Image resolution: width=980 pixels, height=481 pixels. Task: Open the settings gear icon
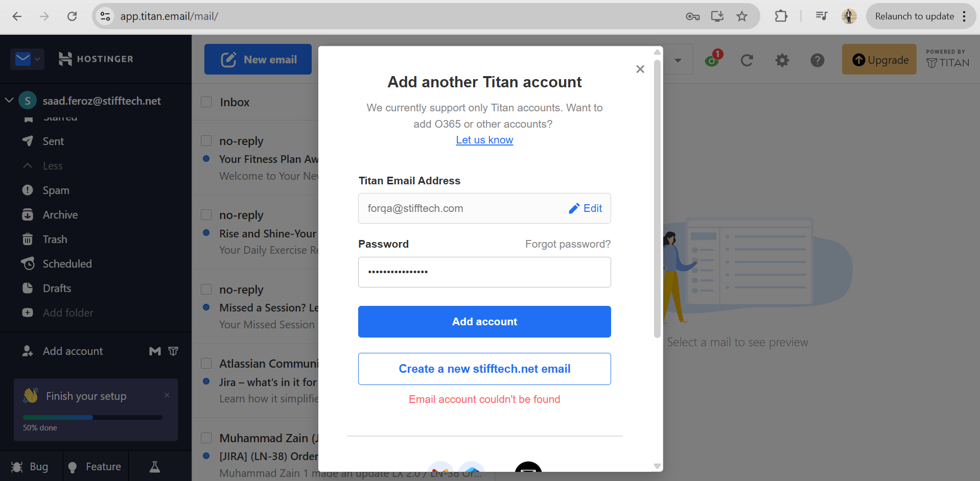pos(782,61)
